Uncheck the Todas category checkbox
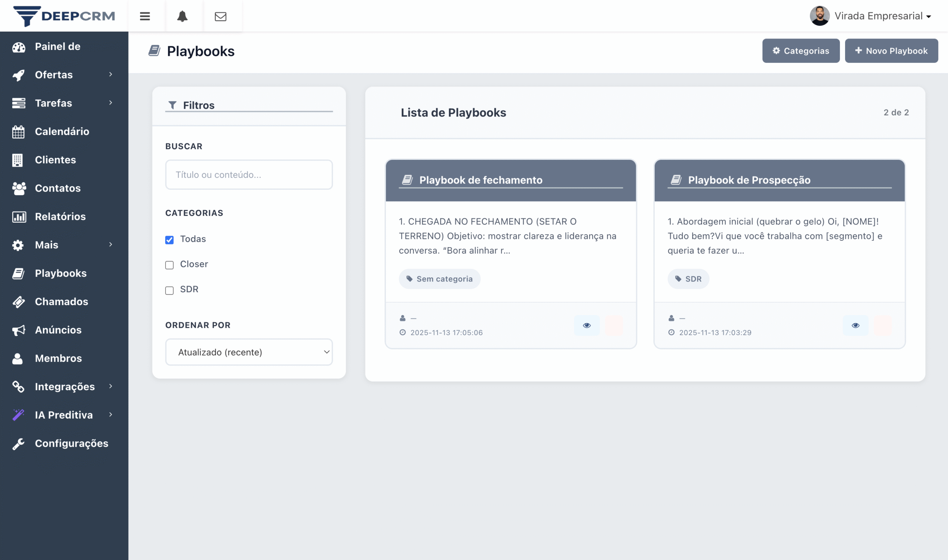The height and width of the screenshot is (560, 948). point(170,240)
